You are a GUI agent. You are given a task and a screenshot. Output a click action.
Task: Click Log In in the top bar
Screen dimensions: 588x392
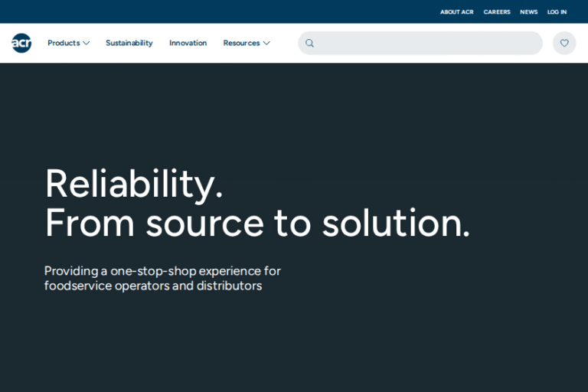click(x=557, y=11)
